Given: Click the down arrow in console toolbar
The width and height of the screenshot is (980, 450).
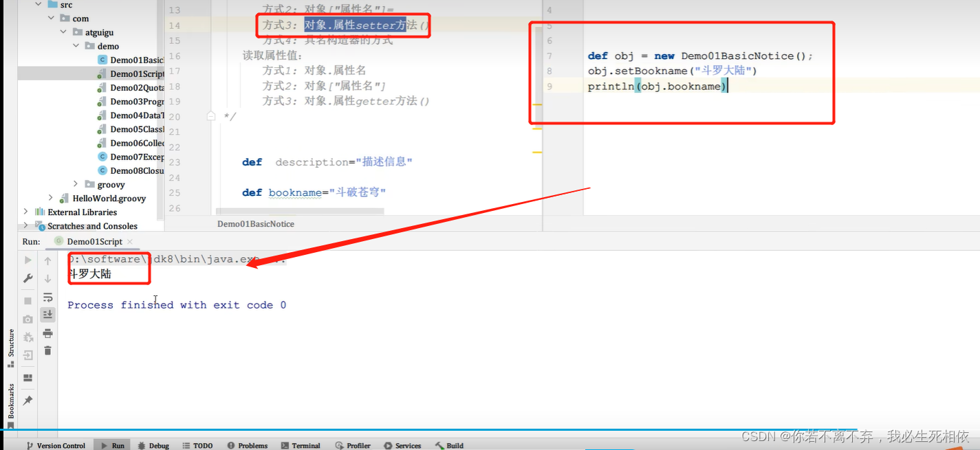Looking at the screenshot, I should 47,278.
